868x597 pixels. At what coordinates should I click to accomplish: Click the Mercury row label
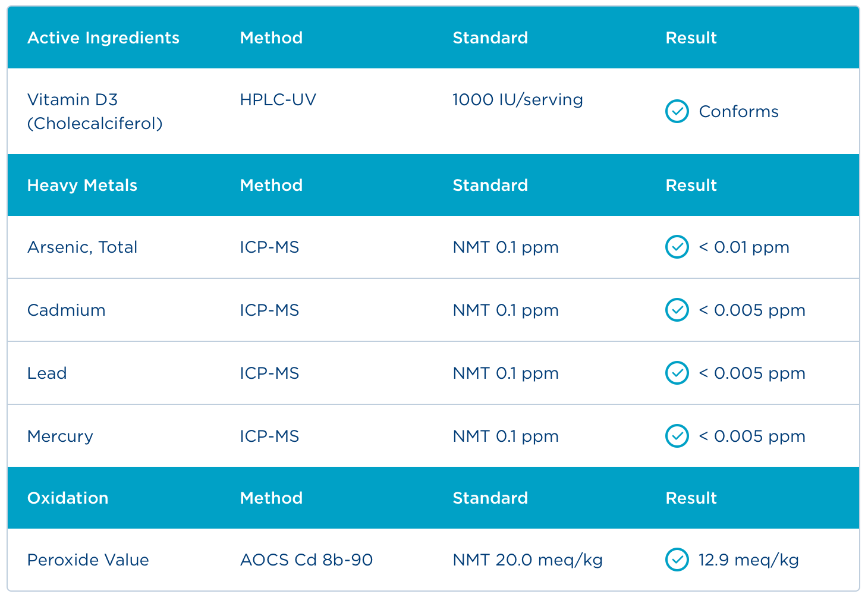(60, 436)
